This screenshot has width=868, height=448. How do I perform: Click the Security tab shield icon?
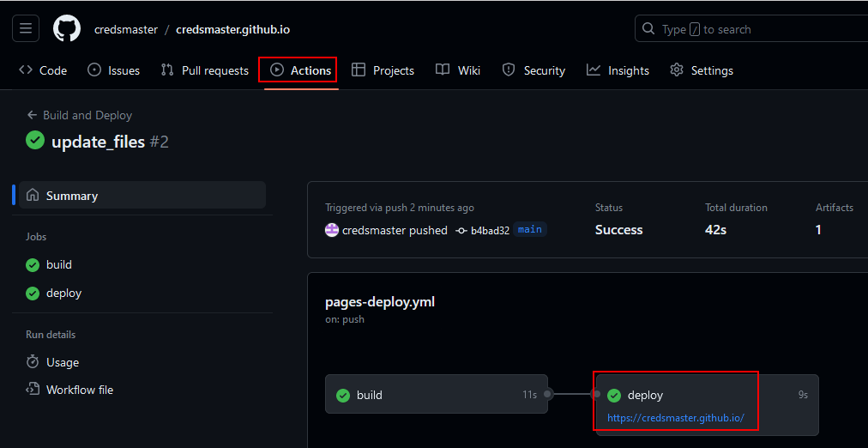pyautogui.click(x=508, y=70)
